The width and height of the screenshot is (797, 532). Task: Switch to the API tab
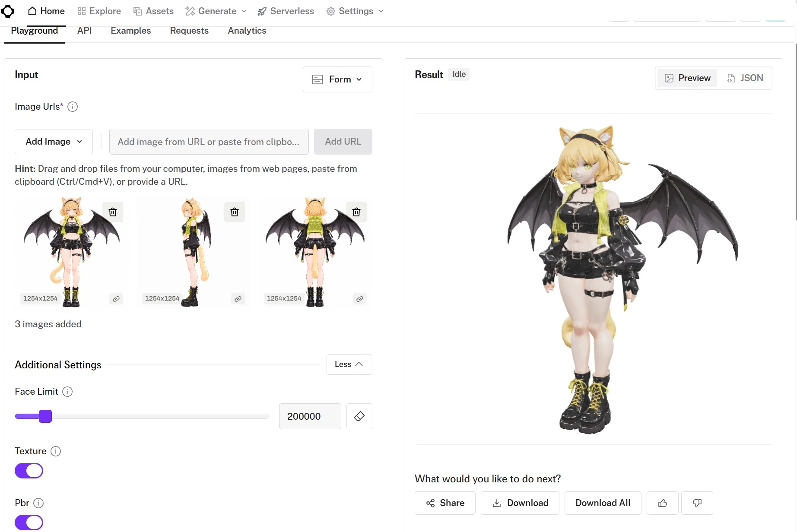click(84, 31)
